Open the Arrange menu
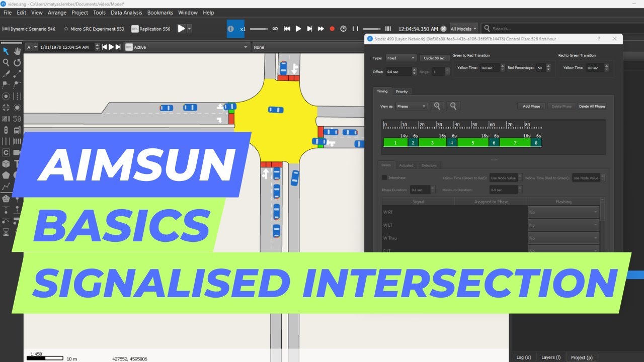This screenshot has height=362, width=644. [x=57, y=13]
